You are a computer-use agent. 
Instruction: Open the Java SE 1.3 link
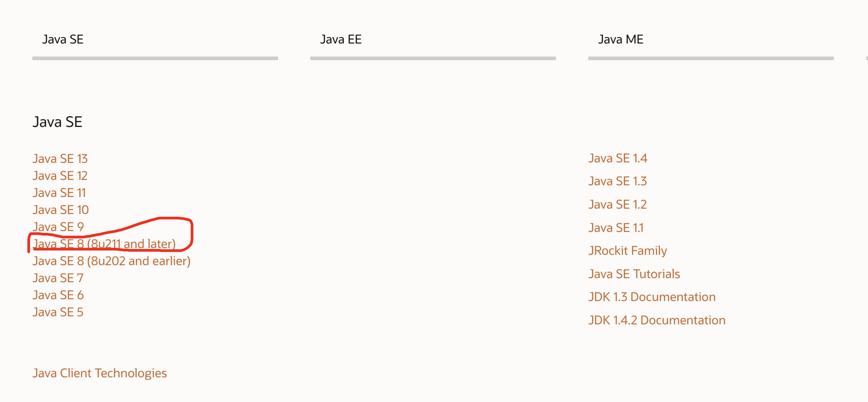[618, 181]
